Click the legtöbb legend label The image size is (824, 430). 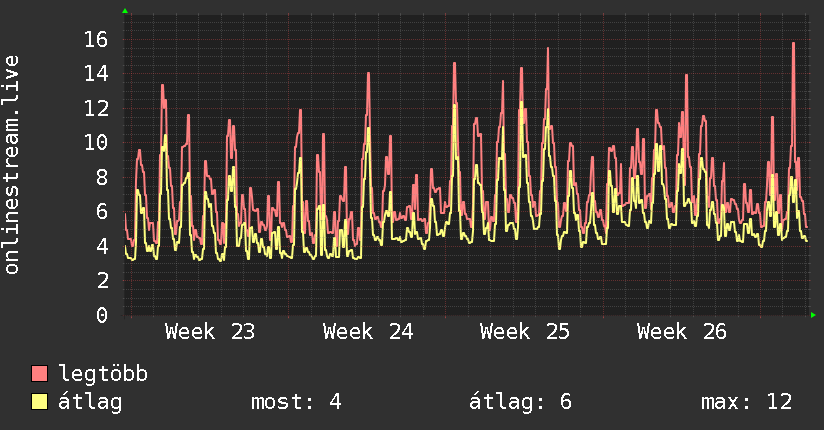tap(103, 373)
